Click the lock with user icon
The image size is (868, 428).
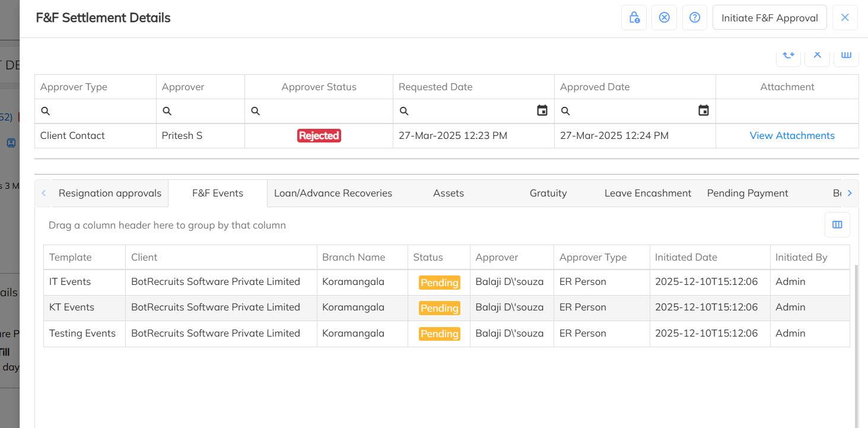634,18
